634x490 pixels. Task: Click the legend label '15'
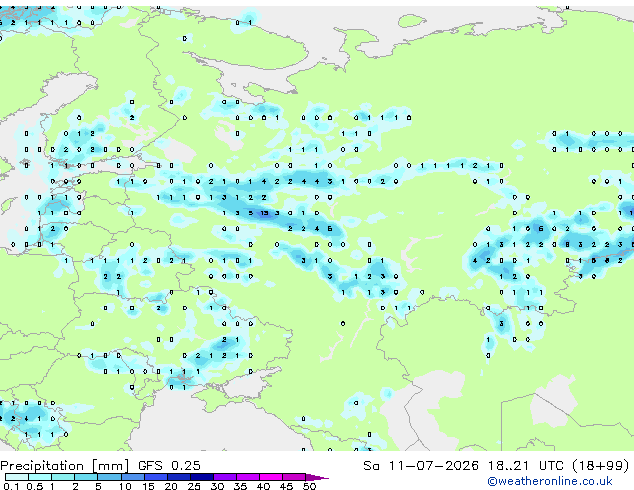(x=148, y=486)
